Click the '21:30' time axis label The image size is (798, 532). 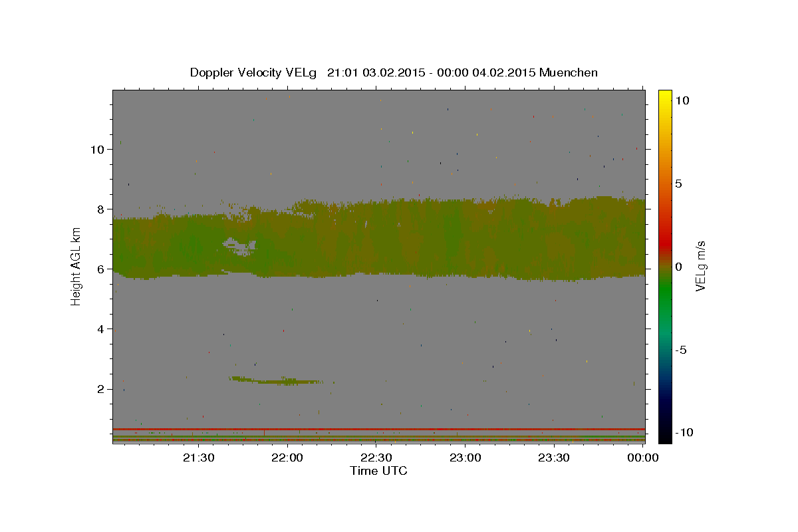click(x=198, y=458)
